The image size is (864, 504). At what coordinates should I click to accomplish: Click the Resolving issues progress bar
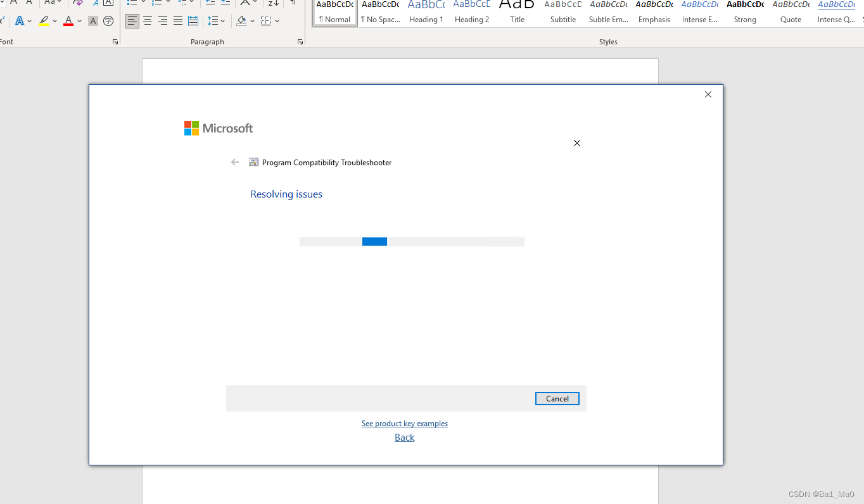pos(412,241)
